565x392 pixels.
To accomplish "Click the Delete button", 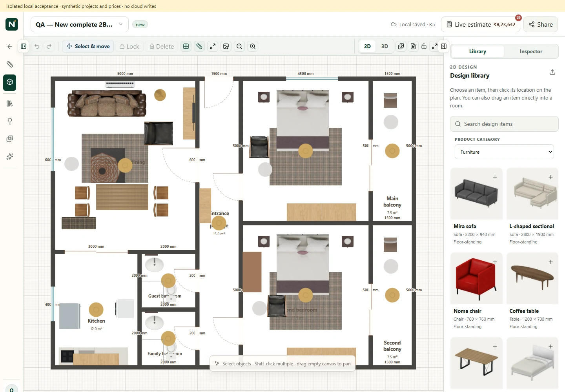I will (162, 46).
